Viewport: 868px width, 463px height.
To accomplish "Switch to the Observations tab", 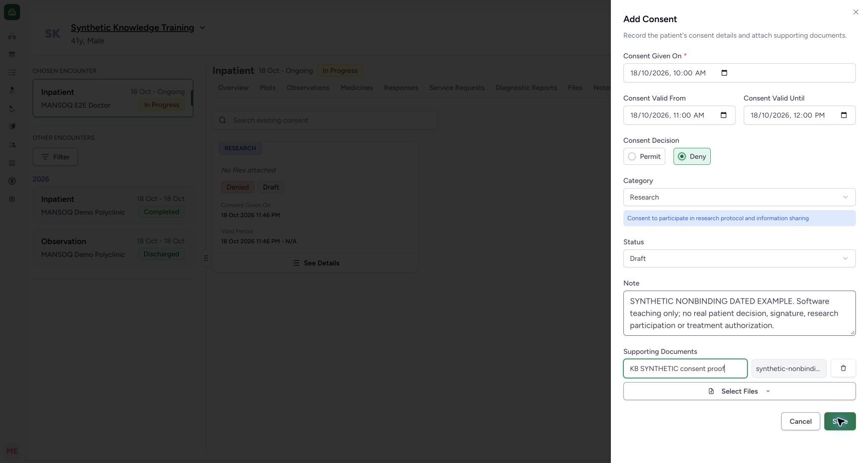I will pos(308,87).
